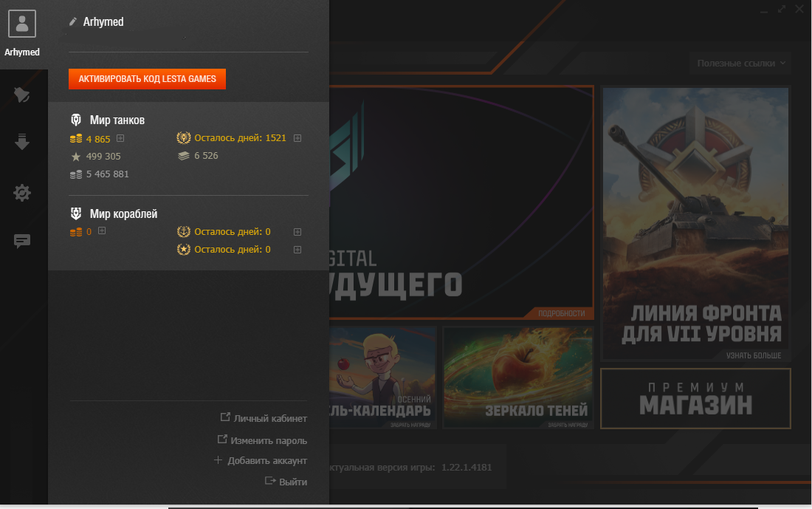Click Выйти to log out

click(286, 482)
